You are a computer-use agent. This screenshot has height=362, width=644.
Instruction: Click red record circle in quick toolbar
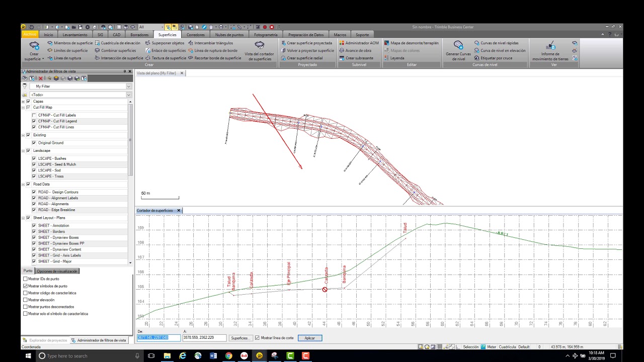pyautogui.click(x=265, y=27)
